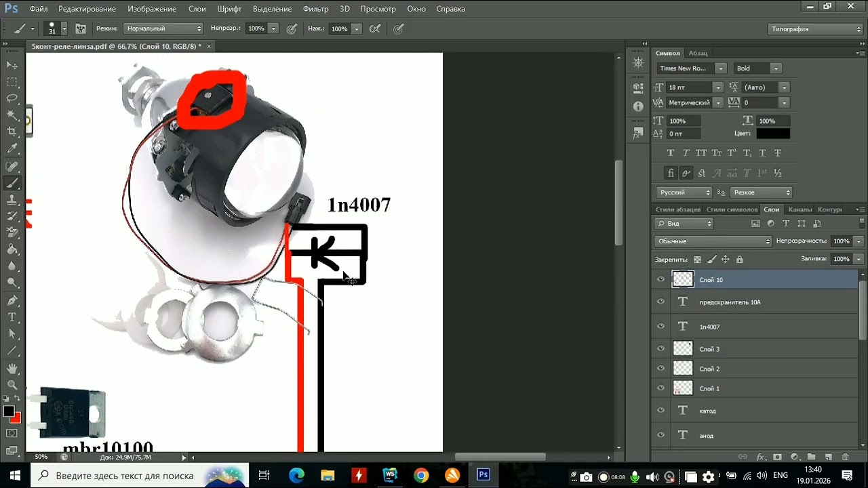Open the Фильтр menu
868x488 pixels.
point(316,9)
